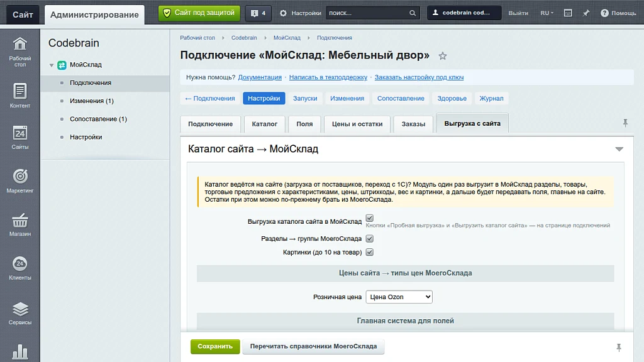This screenshot has height=362, width=644.
Task: Open the user profile codebrain
Action: coord(464,13)
